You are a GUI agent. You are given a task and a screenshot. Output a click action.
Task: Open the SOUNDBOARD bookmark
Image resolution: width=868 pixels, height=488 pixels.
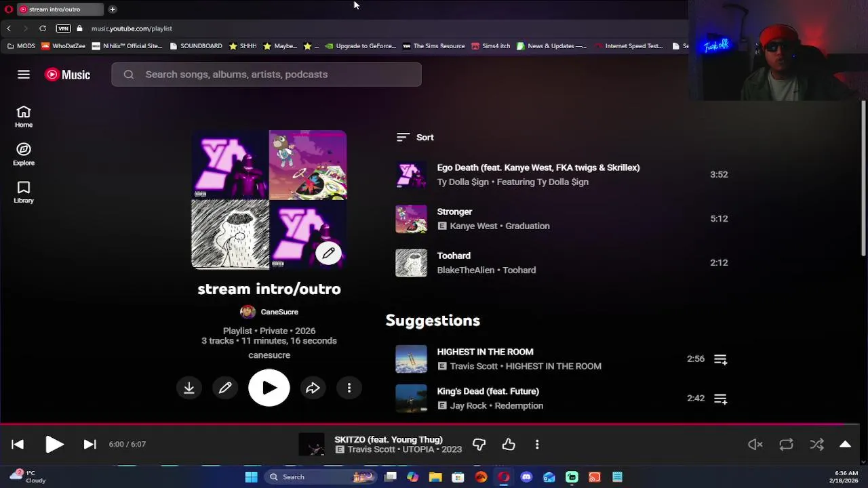(196, 46)
